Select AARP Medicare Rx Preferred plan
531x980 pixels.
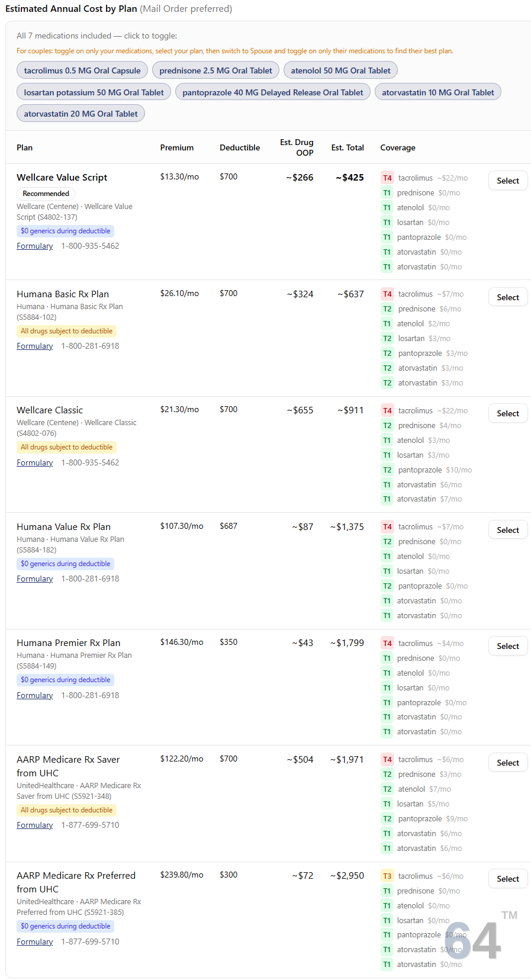point(508,879)
